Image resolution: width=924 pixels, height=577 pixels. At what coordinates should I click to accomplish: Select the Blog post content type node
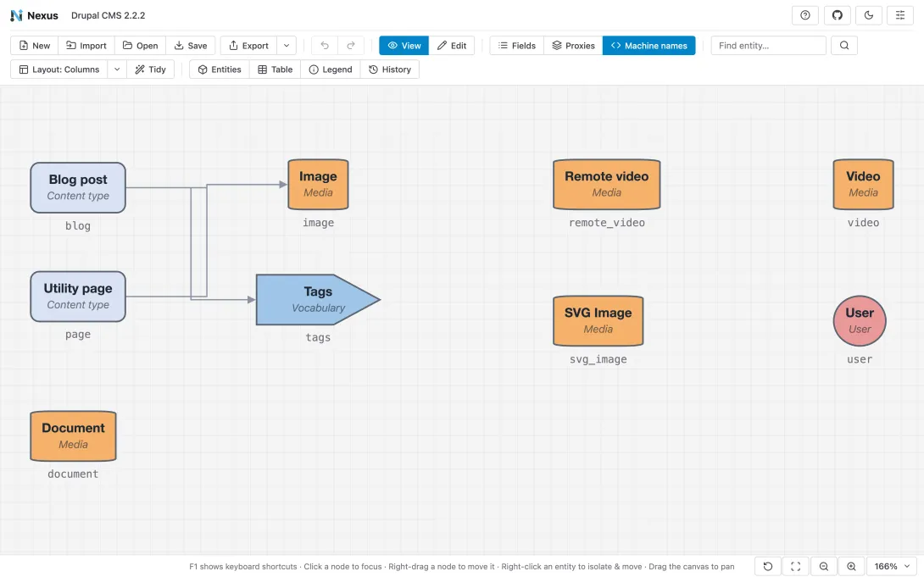[x=78, y=187]
